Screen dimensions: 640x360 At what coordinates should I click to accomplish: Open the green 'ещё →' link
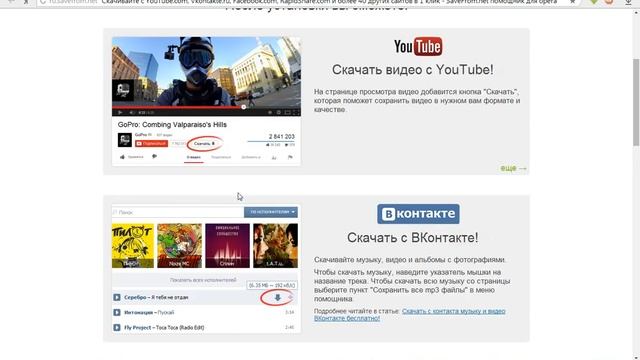pos(513,168)
